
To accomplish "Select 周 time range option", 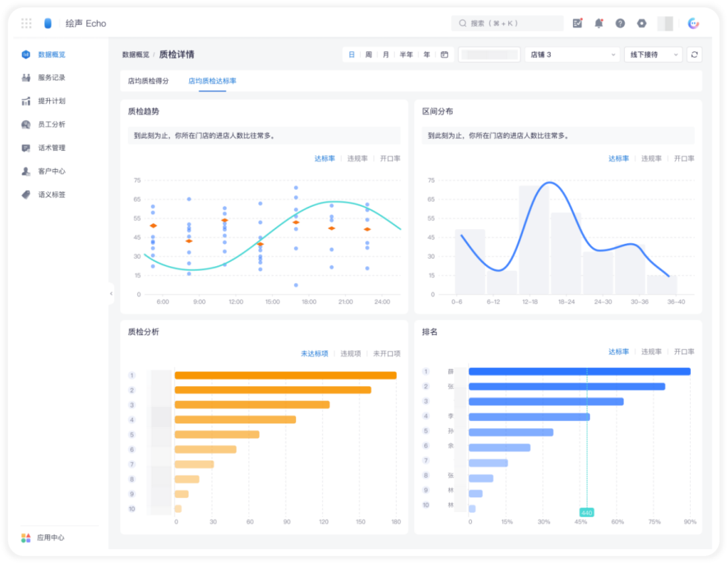I will pyautogui.click(x=368, y=55).
